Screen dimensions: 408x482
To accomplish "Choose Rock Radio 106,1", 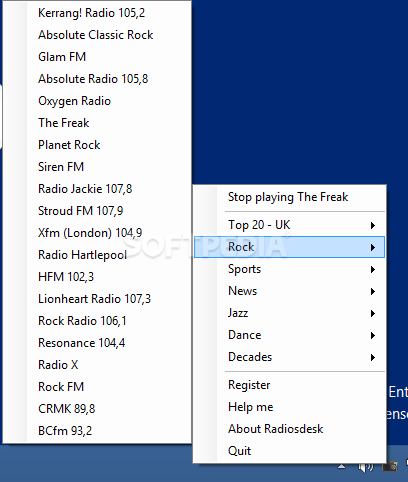I will tap(97, 321).
